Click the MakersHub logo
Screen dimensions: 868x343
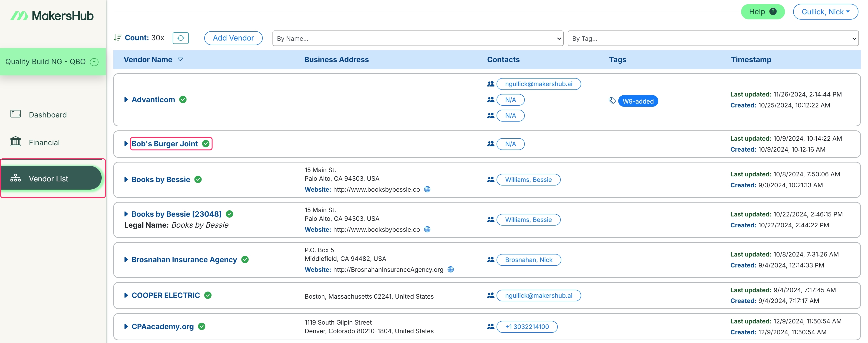coord(52,16)
